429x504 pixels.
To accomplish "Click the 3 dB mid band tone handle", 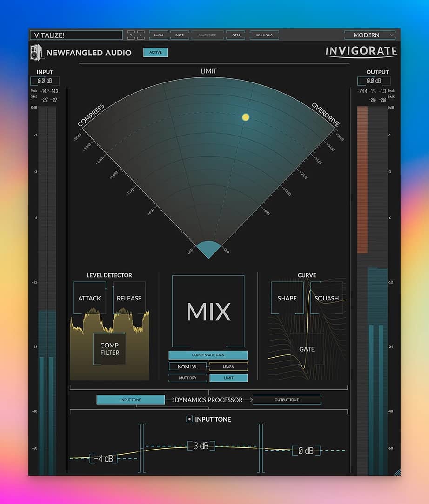I will tap(201, 446).
